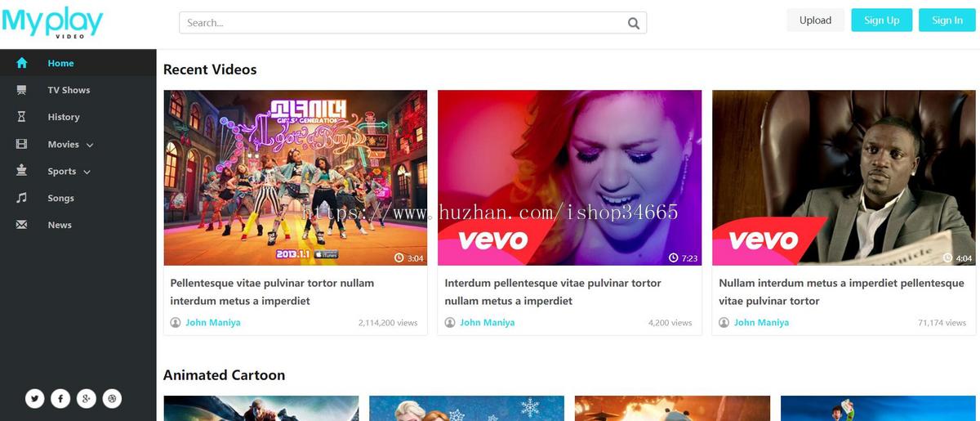This screenshot has height=421, width=980.
Task: Play the pink-toned singer Vevo thumbnail
Action: (569, 177)
